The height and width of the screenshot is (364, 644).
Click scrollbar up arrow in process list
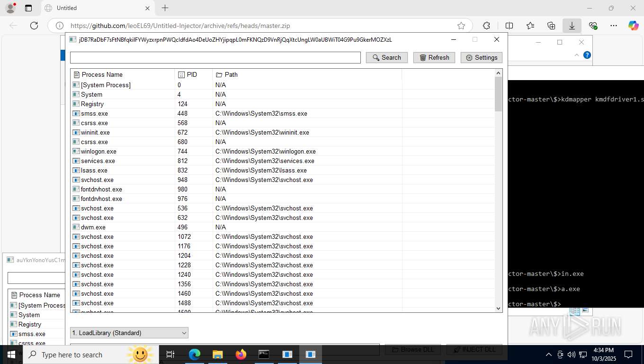click(498, 73)
